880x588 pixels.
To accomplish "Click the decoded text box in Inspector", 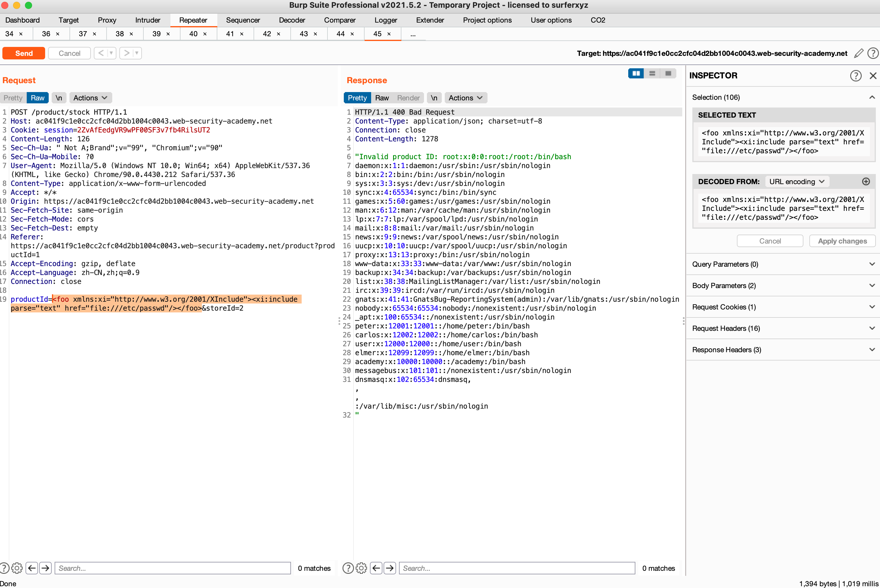I will (x=783, y=208).
